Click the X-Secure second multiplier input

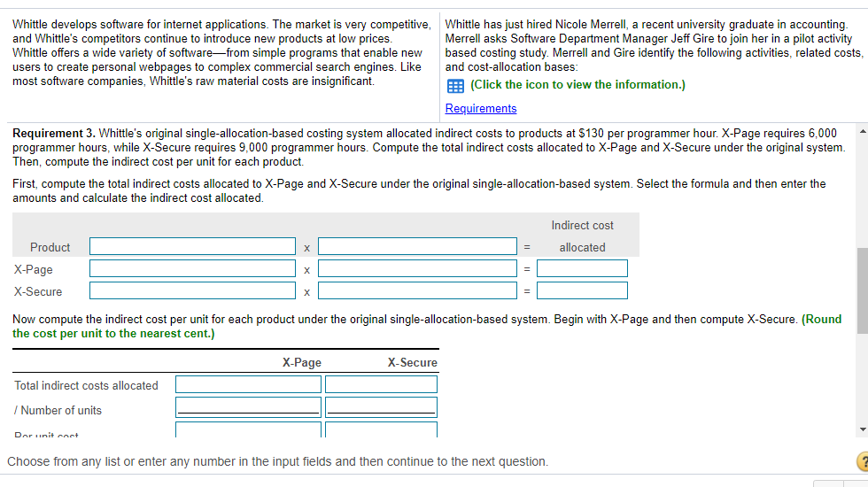pos(417,290)
